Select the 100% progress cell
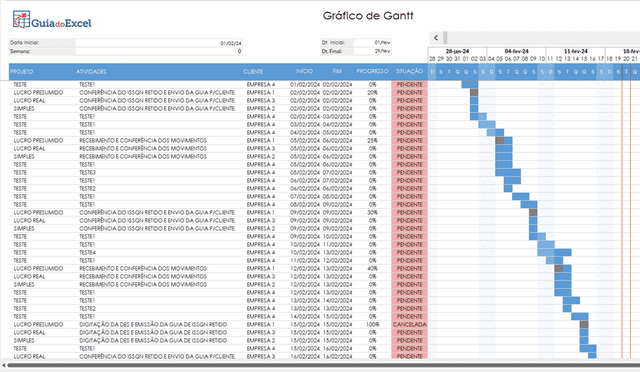This screenshot has width=640, height=372. (x=372, y=325)
